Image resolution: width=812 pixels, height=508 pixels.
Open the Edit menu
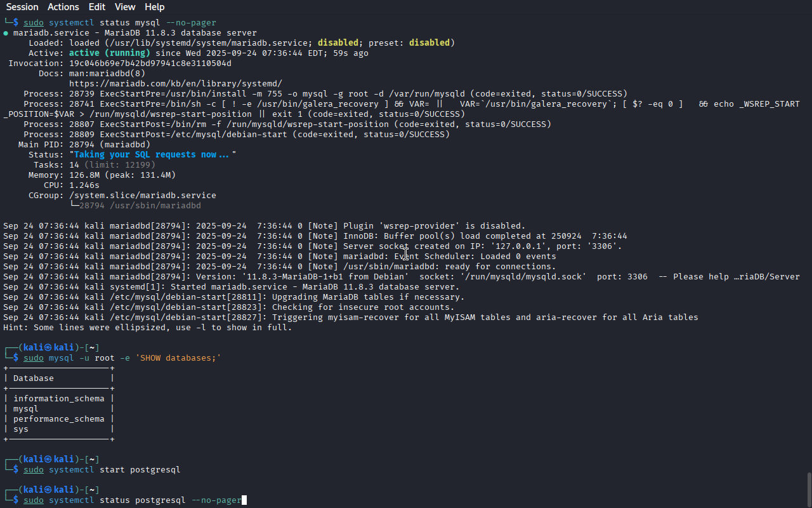(97, 7)
